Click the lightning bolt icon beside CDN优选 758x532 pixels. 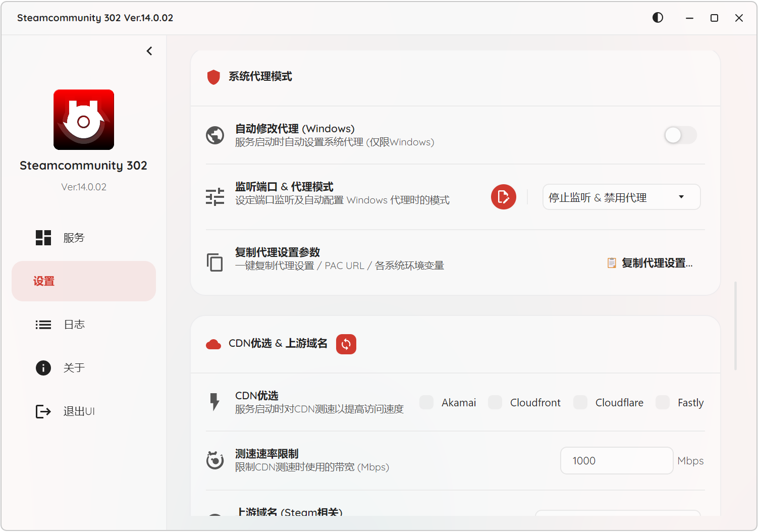(x=215, y=402)
